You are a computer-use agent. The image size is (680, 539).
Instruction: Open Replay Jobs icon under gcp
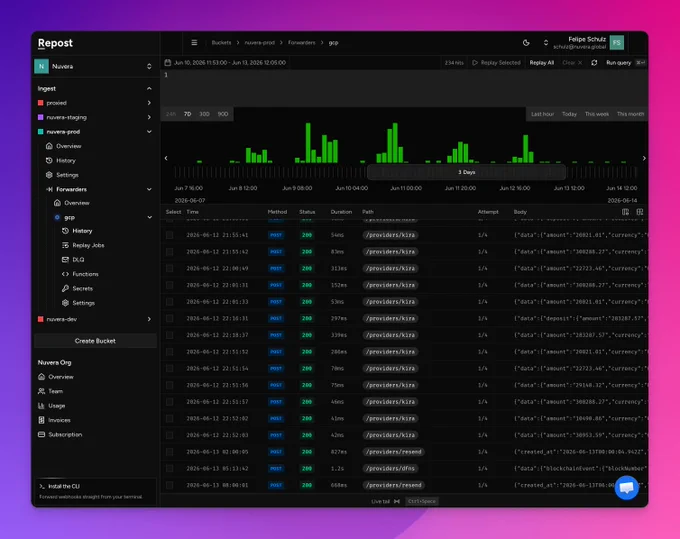tap(65, 245)
